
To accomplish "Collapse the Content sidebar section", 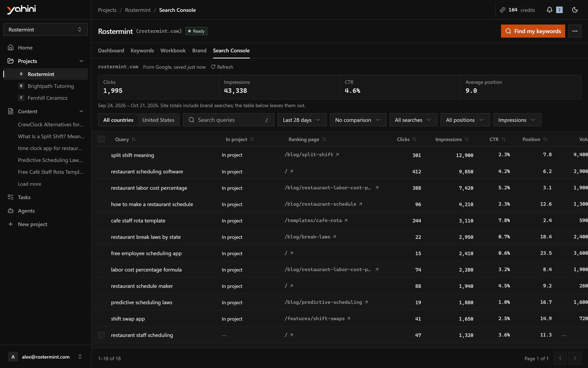I will tap(81, 111).
